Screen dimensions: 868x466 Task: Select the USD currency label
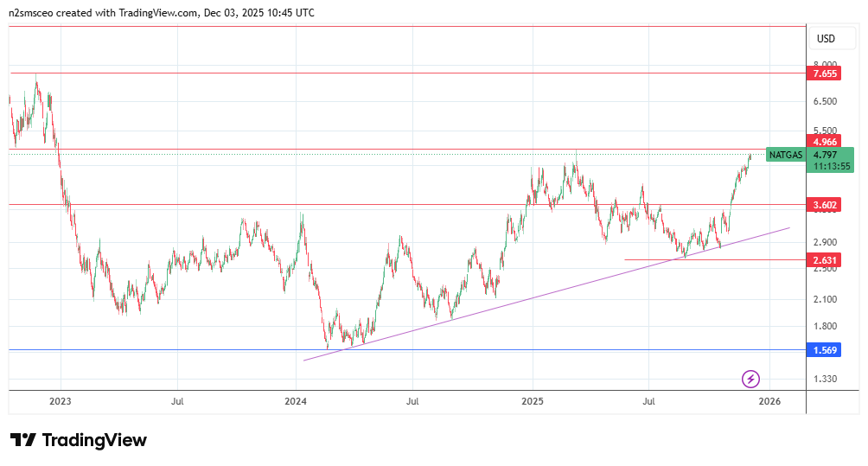coord(826,39)
